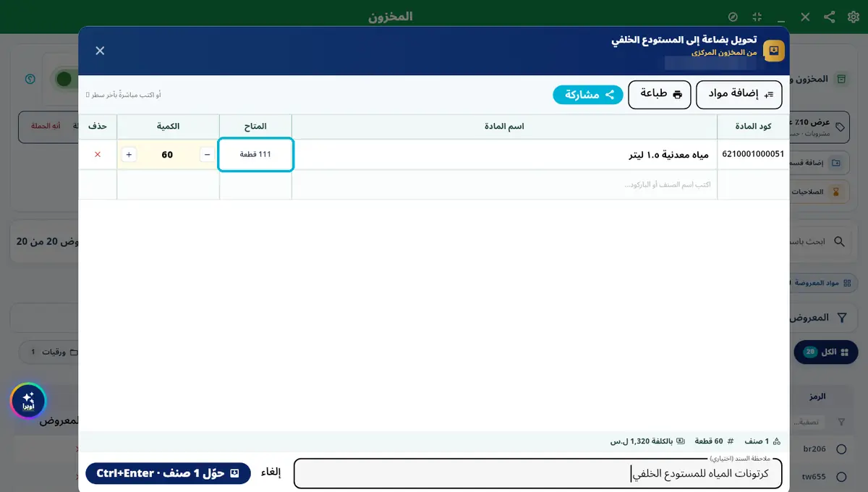Click the كود المادة column header
The width and height of the screenshot is (868, 492).
pos(753,127)
